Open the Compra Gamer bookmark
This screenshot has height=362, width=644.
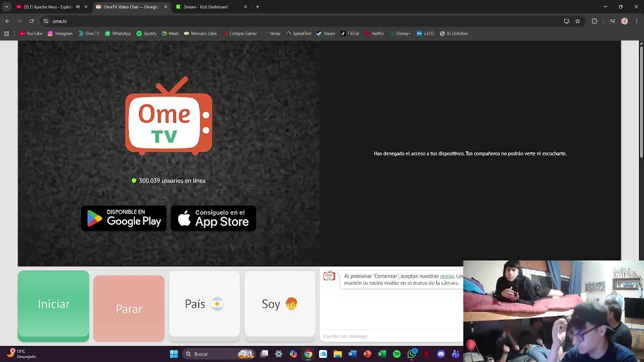click(239, 34)
